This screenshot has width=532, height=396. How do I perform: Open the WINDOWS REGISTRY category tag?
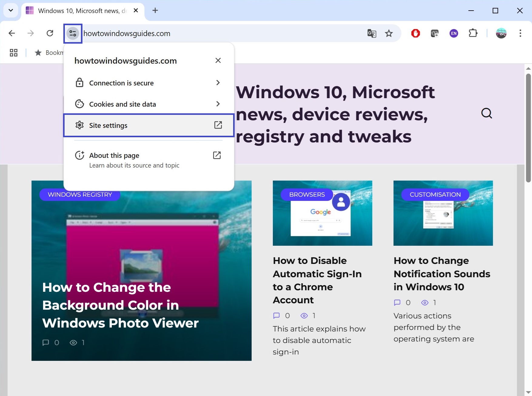pos(80,195)
